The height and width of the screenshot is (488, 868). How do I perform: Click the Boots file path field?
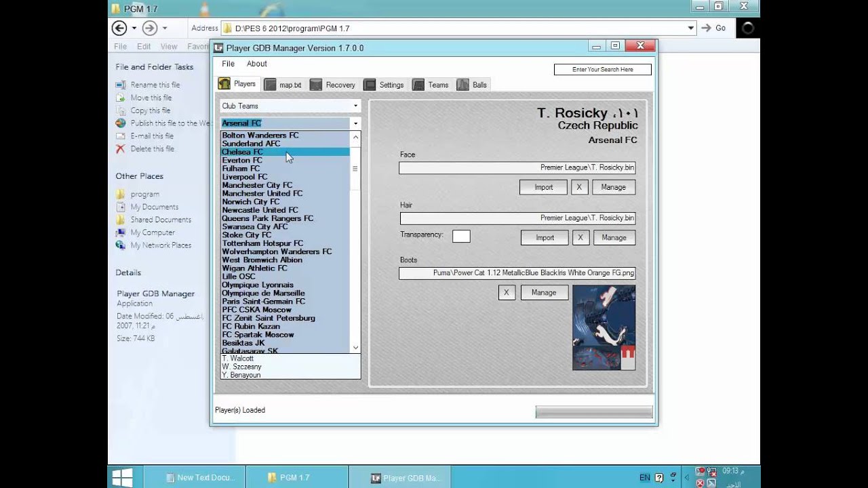[x=517, y=273]
